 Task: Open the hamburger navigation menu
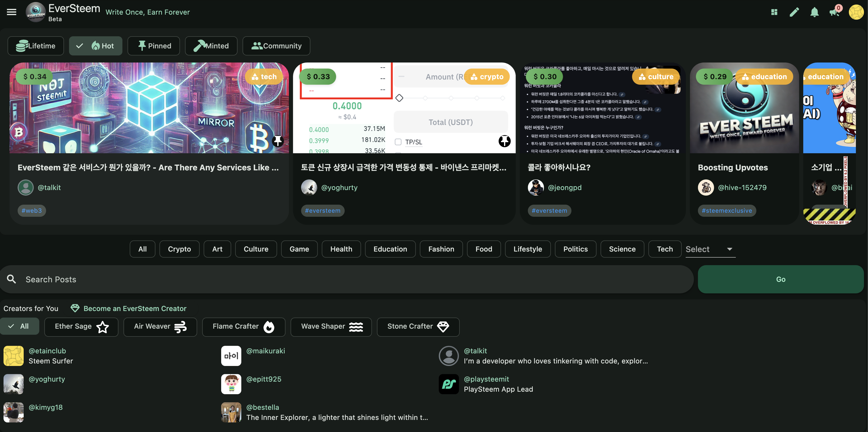coord(11,12)
